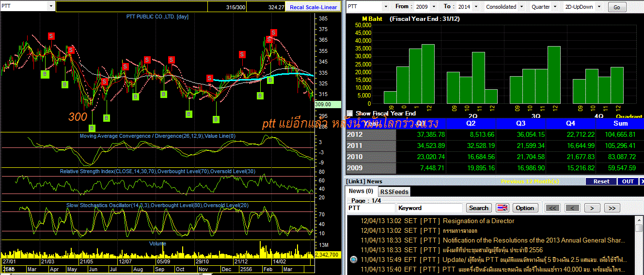
Task: Open the Resignation of a Director news
Action: click(479, 221)
